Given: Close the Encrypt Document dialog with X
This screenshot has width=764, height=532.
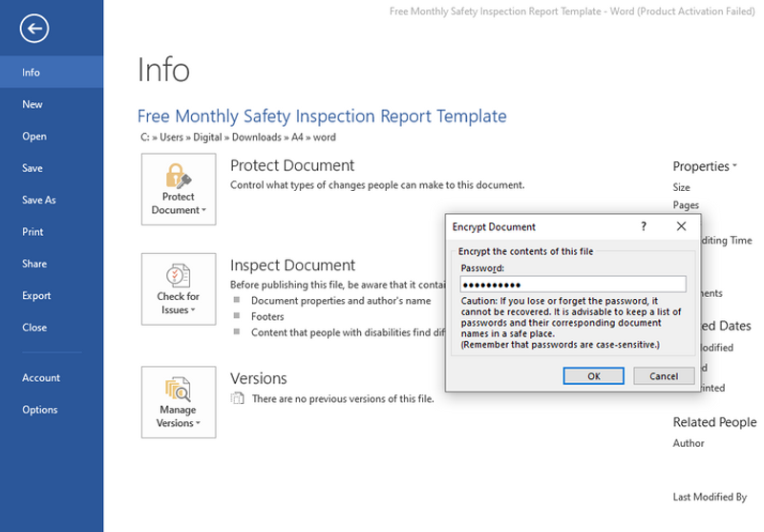Looking at the screenshot, I should (x=681, y=226).
